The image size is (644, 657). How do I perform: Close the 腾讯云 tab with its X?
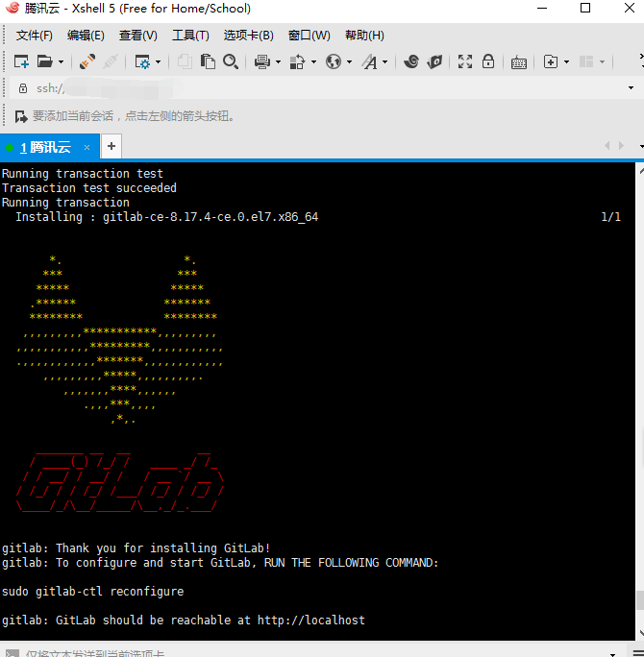pos(87,147)
